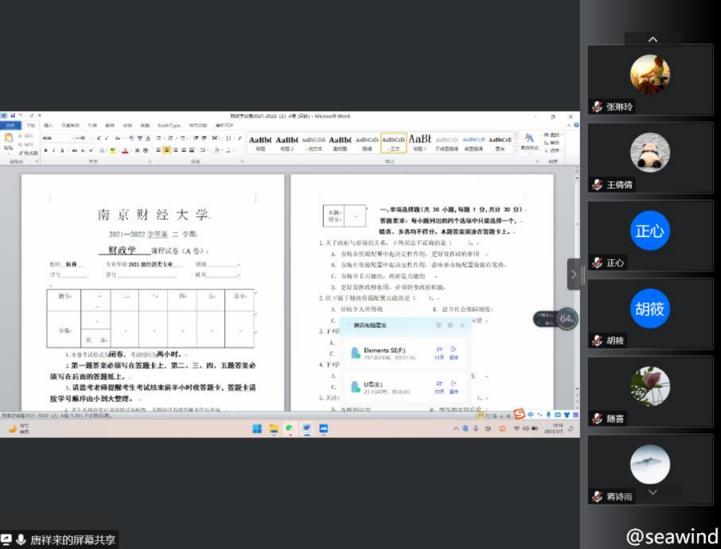Click the Sogou input method icon
This screenshot has height=549, width=721.
click(519, 414)
